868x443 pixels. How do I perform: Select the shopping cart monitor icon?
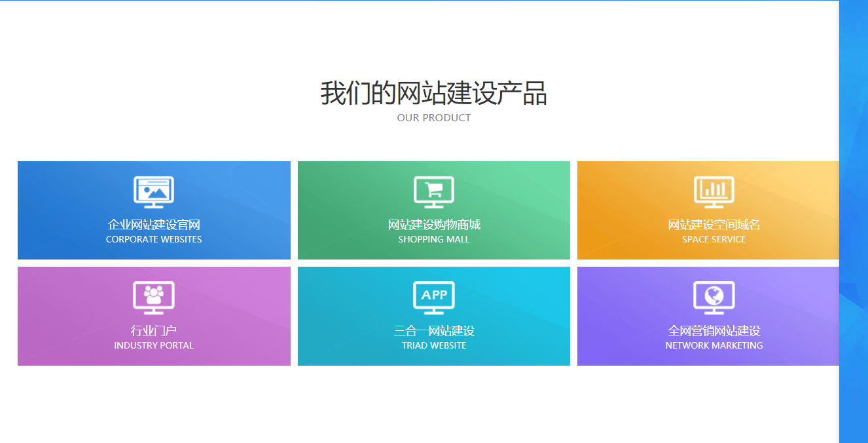pyautogui.click(x=434, y=191)
